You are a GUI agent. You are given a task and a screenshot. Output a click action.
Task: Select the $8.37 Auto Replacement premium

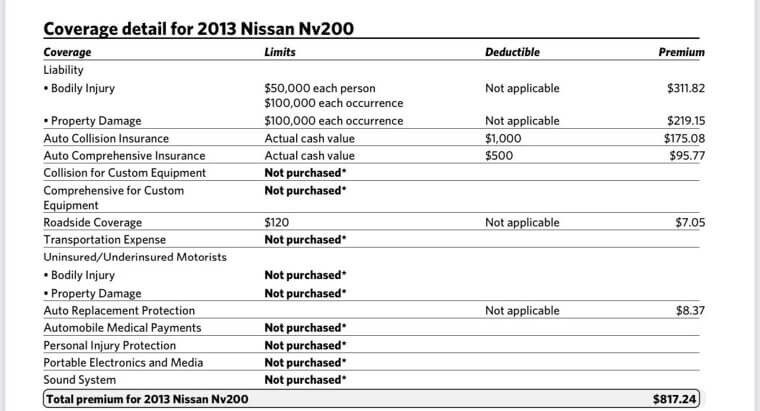pyautogui.click(x=690, y=310)
